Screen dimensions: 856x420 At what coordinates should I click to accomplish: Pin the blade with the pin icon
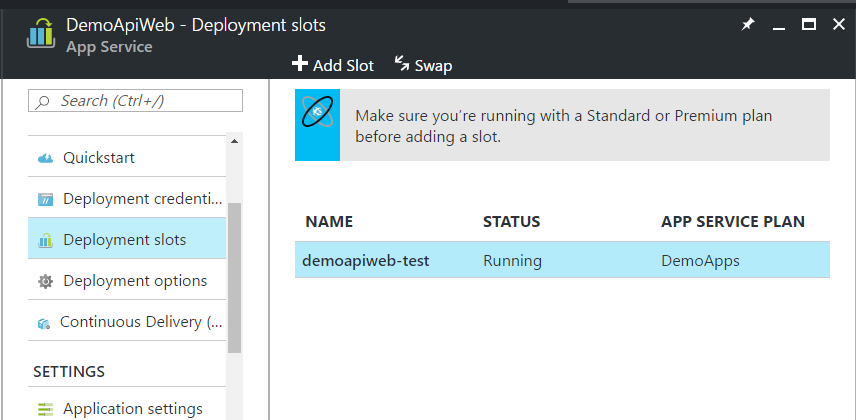point(747,24)
